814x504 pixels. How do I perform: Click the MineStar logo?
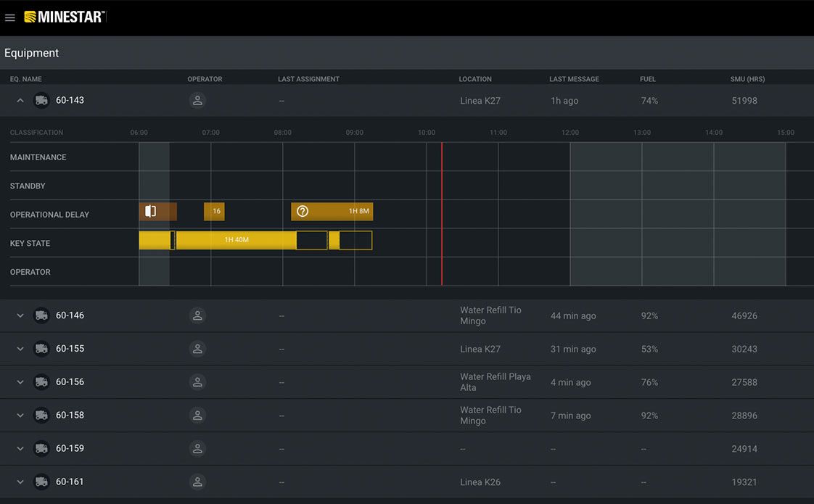tap(65, 17)
